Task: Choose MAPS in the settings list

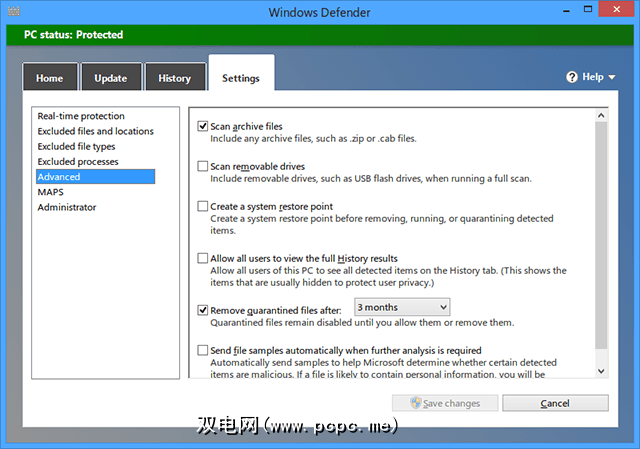Action: 51,192
